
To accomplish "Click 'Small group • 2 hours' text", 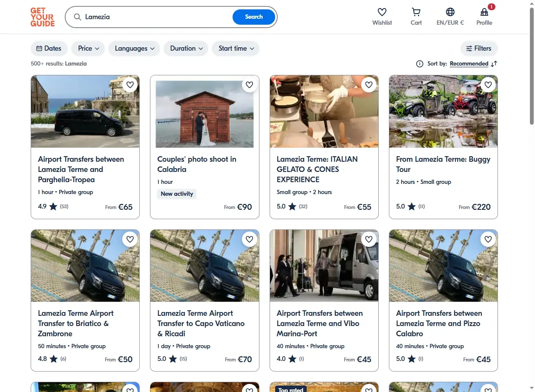I will click(304, 192).
